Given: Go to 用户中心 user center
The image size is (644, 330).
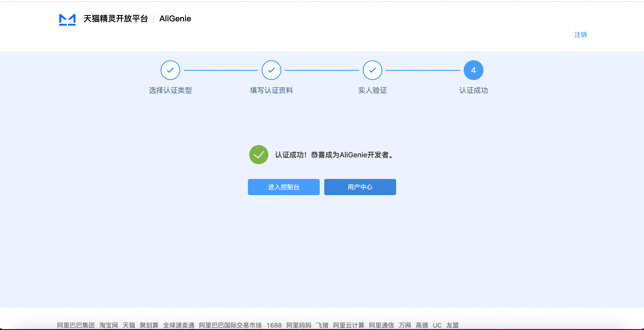Looking at the screenshot, I should [x=360, y=187].
